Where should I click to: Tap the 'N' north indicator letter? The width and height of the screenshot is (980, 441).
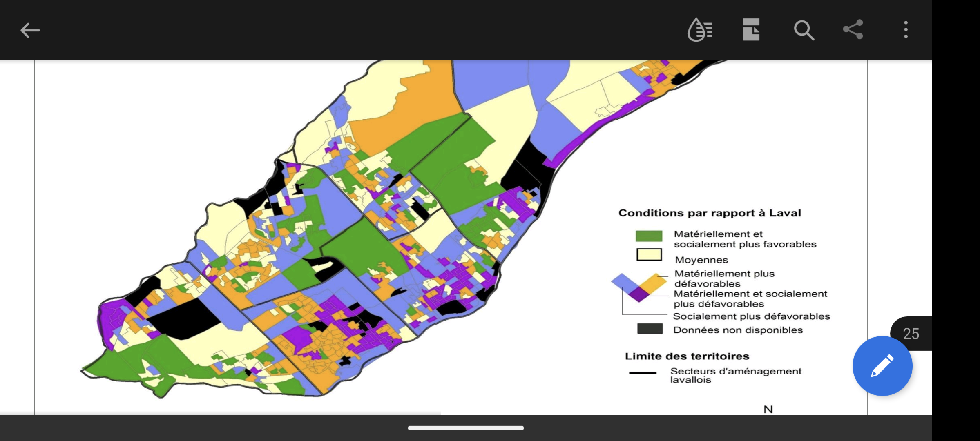click(x=768, y=409)
